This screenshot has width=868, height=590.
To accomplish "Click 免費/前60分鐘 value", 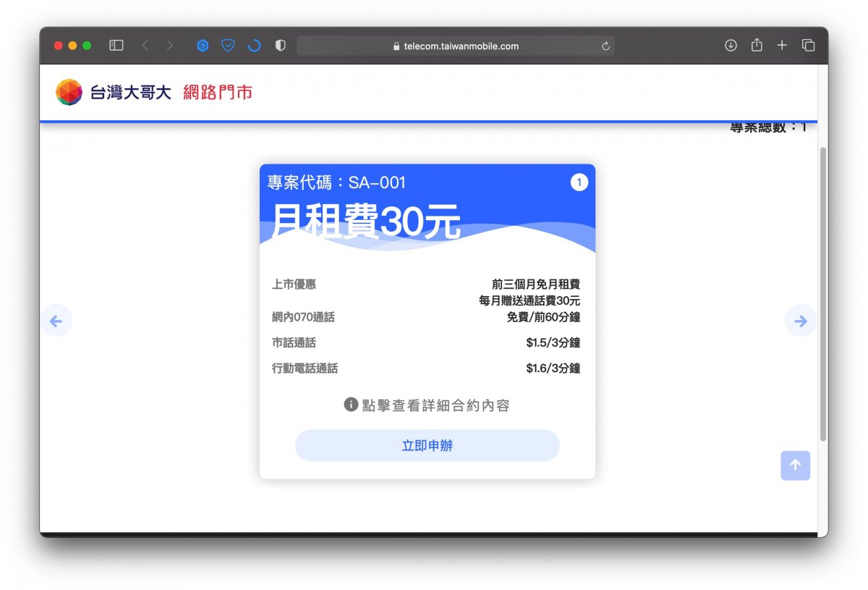I will click(x=544, y=317).
